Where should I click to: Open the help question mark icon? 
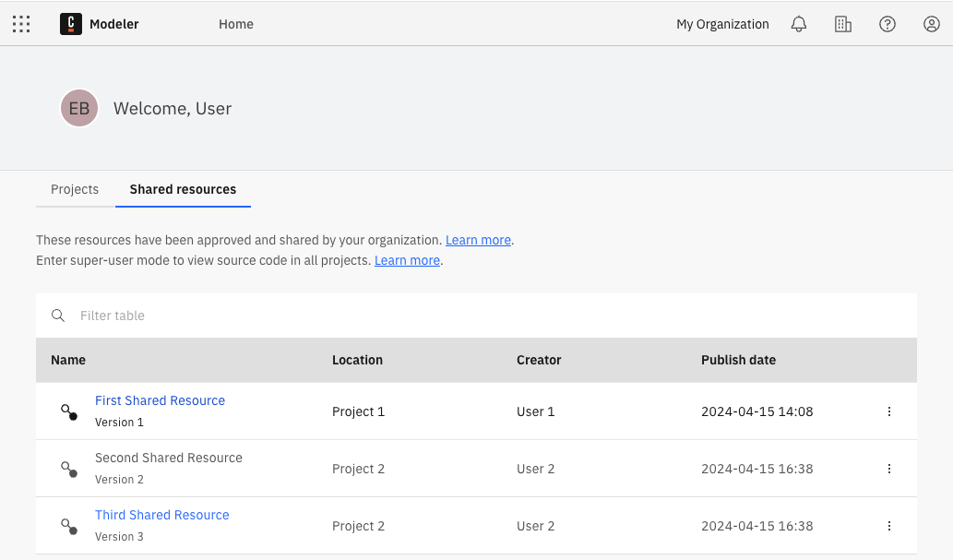click(x=887, y=24)
